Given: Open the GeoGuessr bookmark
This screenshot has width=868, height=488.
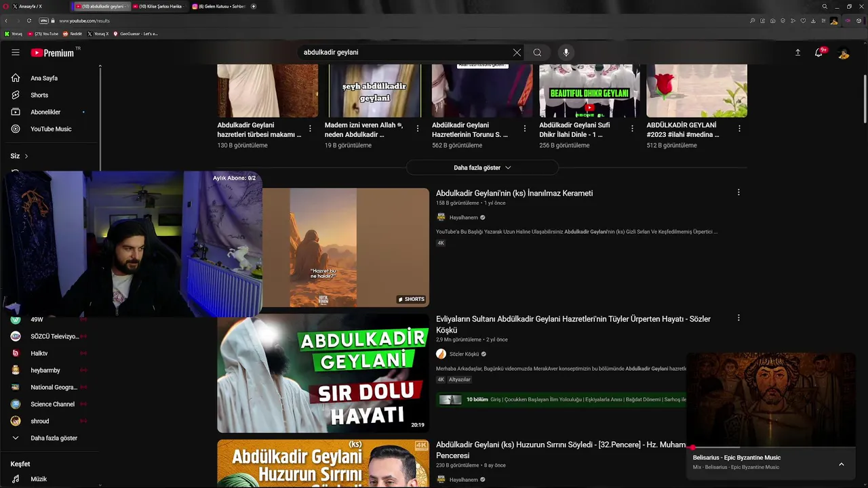Looking at the screenshot, I should point(136,34).
